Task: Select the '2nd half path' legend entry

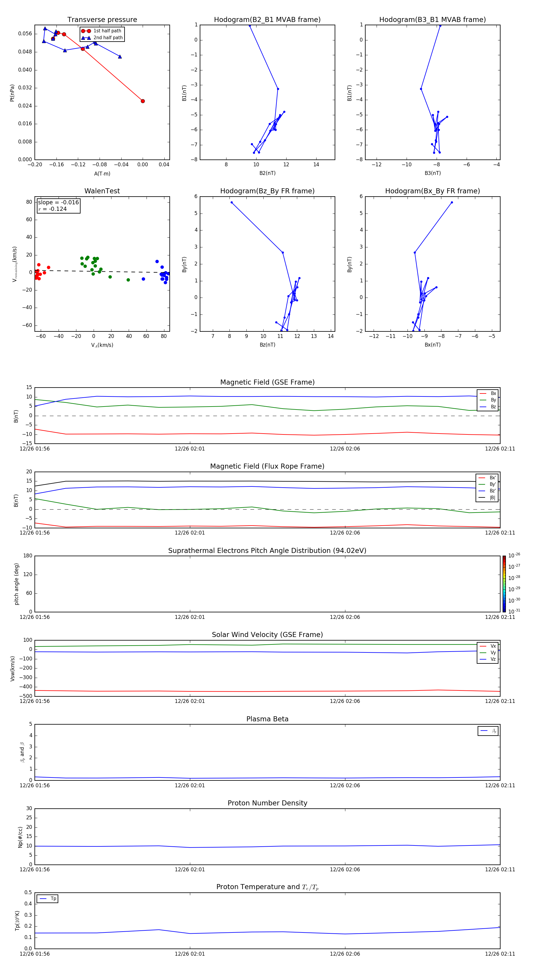Action: tap(102, 38)
